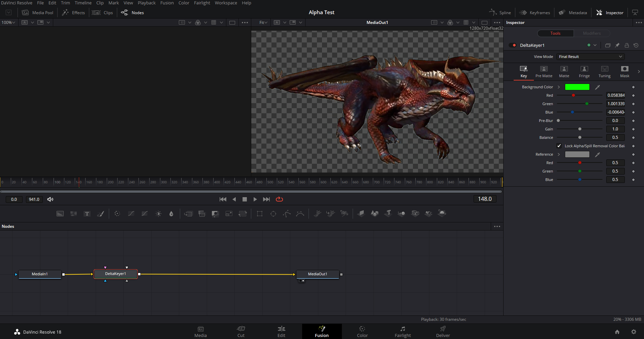Pick Reference color with the eyedropper
The image size is (644, 339).
[597, 154]
